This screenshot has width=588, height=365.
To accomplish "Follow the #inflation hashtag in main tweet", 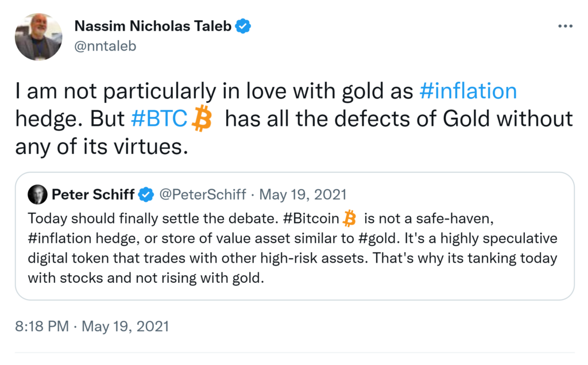I will point(468,91).
